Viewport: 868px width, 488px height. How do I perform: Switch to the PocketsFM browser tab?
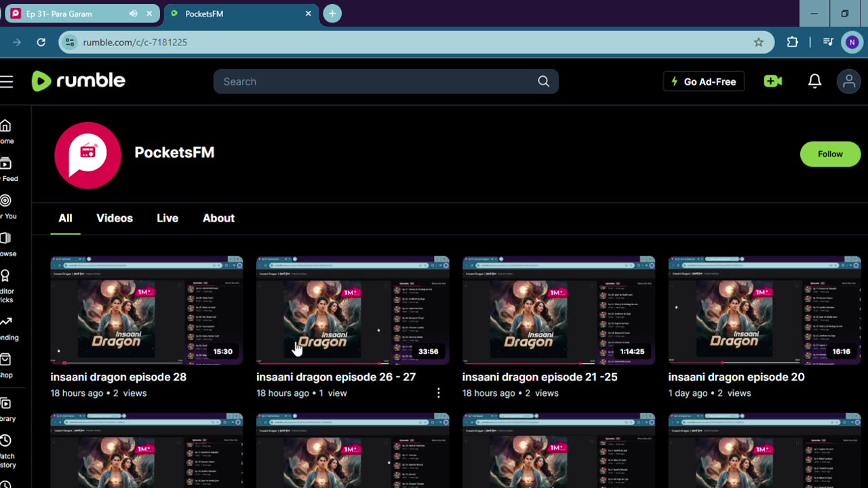tap(241, 14)
